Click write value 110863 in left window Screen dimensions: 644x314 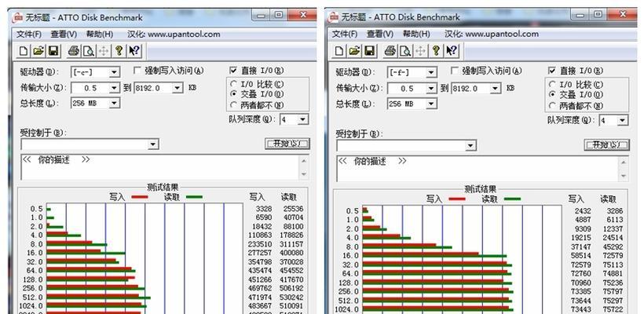point(260,235)
